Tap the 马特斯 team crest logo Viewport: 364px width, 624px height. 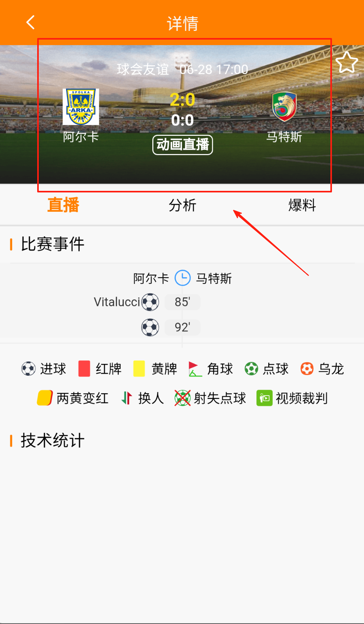tap(284, 107)
